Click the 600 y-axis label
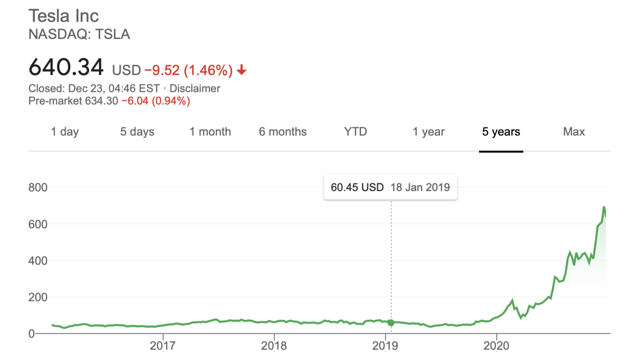Image resolution: width=644 pixels, height=362 pixels. pos(38,224)
